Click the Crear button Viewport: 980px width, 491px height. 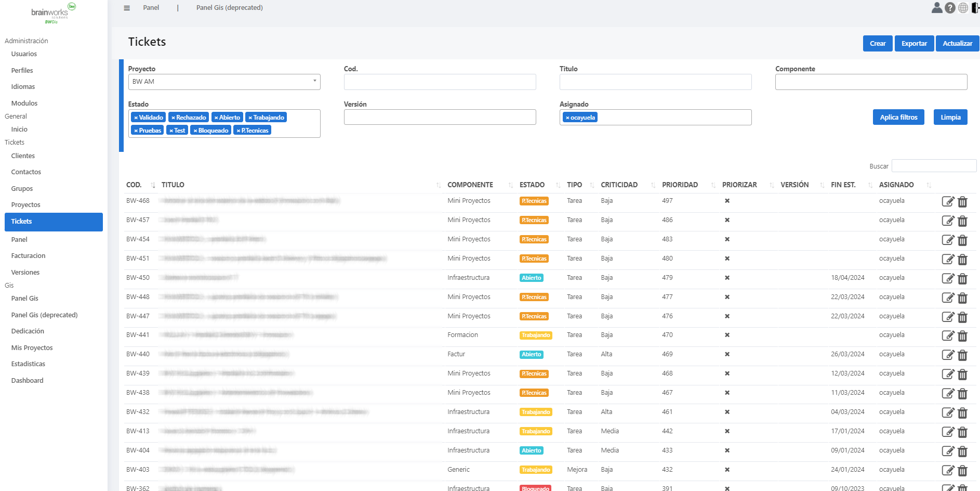[x=878, y=44]
